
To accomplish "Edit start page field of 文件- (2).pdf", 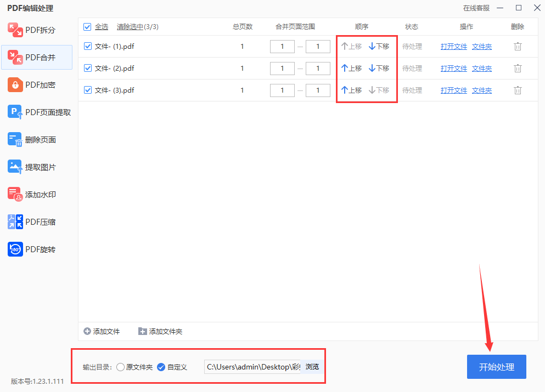I will pyautogui.click(x=282, y=68).
